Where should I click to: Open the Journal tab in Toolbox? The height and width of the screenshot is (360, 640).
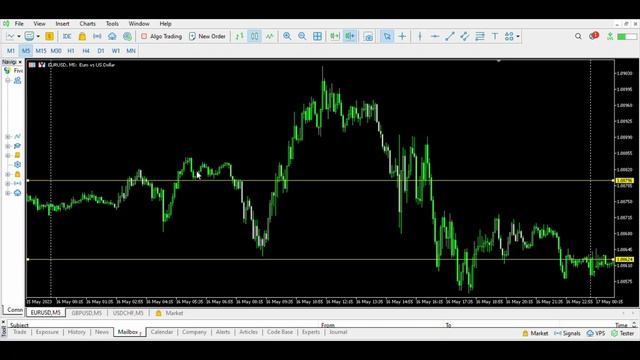click(338, 332)
